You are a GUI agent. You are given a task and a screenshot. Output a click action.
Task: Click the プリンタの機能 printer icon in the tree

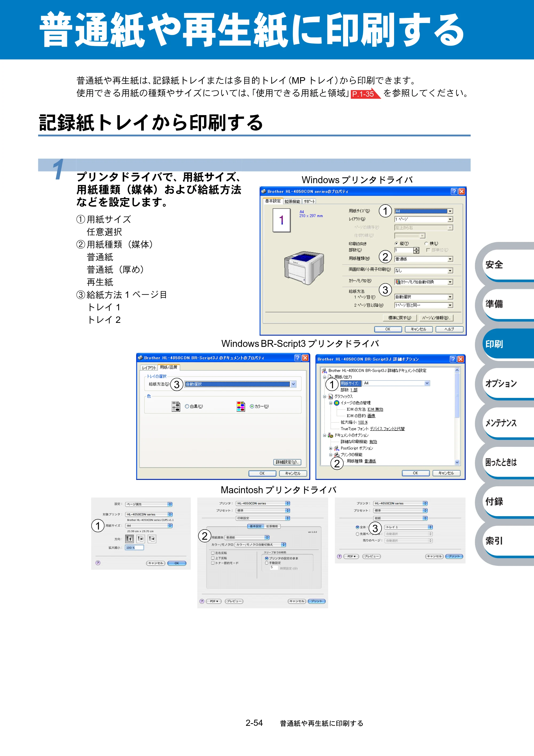336,455
